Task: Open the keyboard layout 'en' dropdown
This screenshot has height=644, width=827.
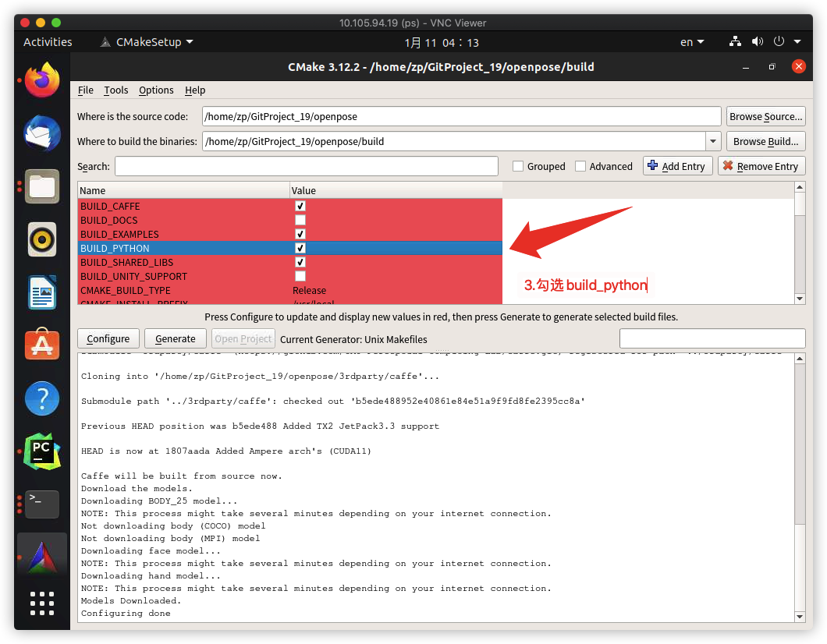Action: pyautogui.click(x=691, y=41)
